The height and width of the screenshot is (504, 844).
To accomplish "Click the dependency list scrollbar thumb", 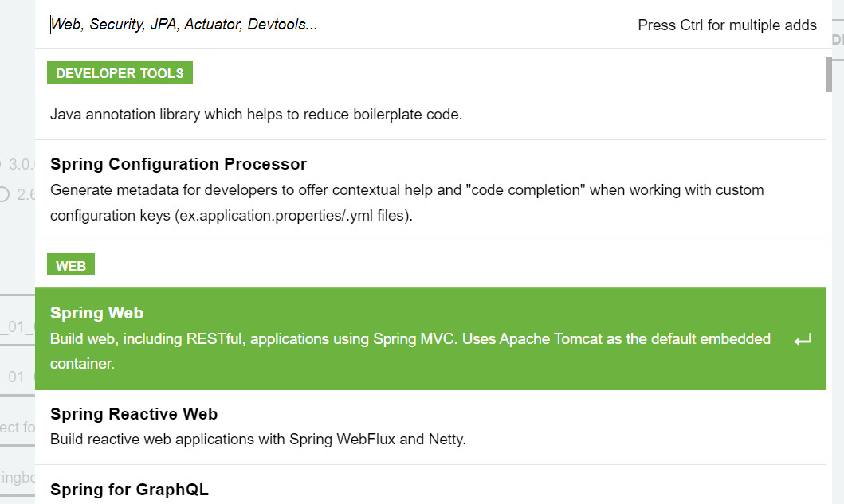I will (x=829, y=74).
